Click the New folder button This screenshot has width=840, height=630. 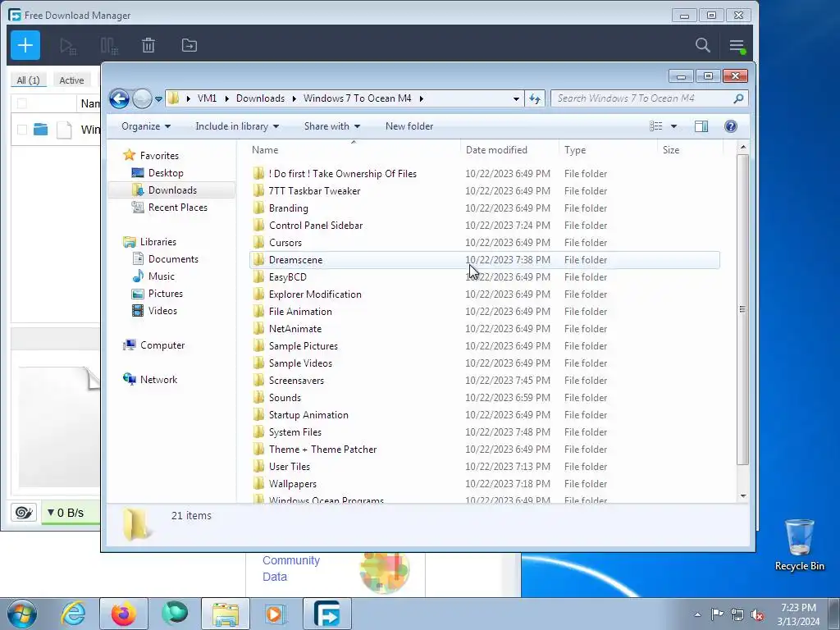click(x=409, y=126)
